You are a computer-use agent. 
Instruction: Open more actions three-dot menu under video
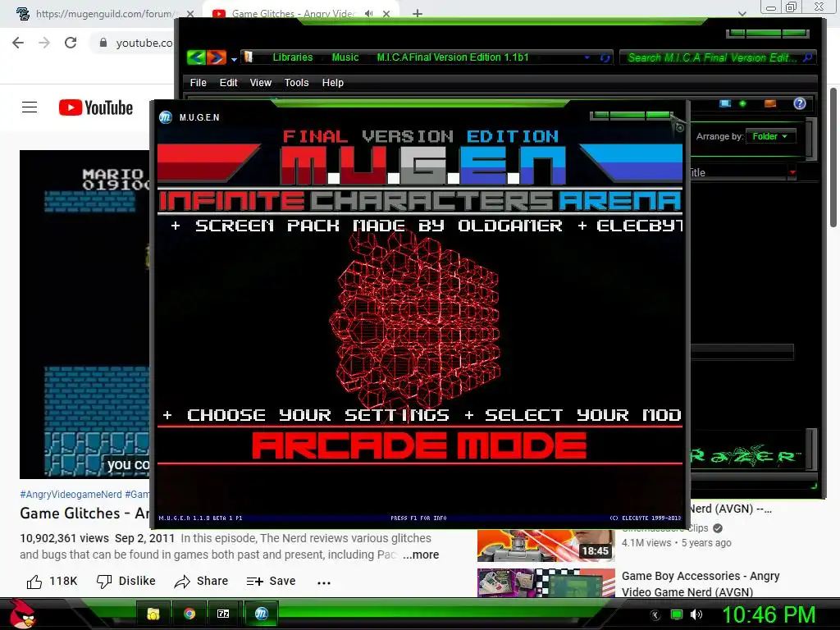click(x=323, y=582)
